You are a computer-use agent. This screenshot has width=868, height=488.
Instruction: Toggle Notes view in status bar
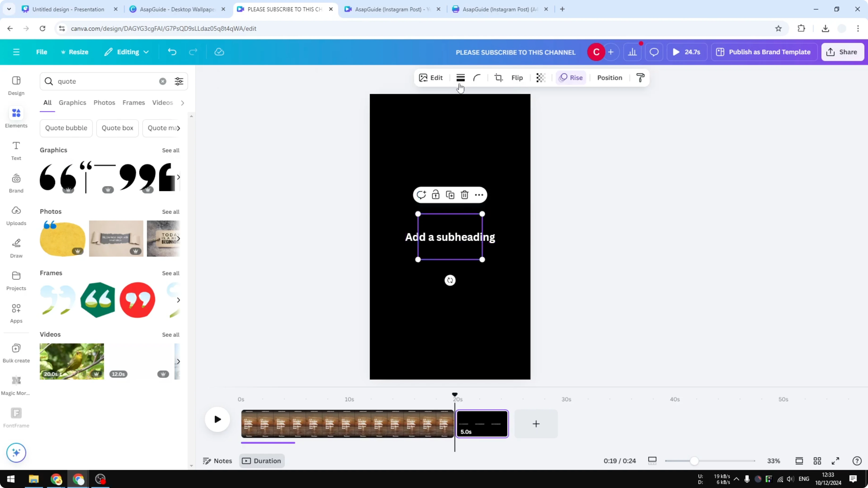pos(217,461)
